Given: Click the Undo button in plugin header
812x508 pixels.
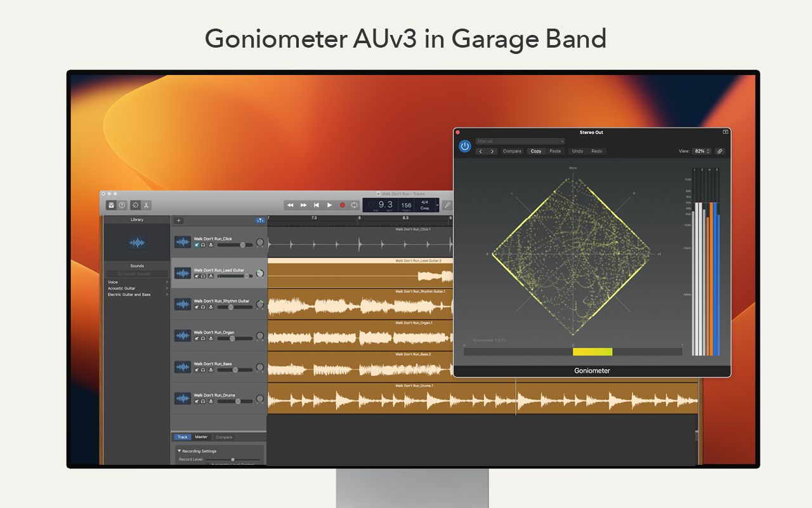Looking at the screenshot, I should click(577, 151).
